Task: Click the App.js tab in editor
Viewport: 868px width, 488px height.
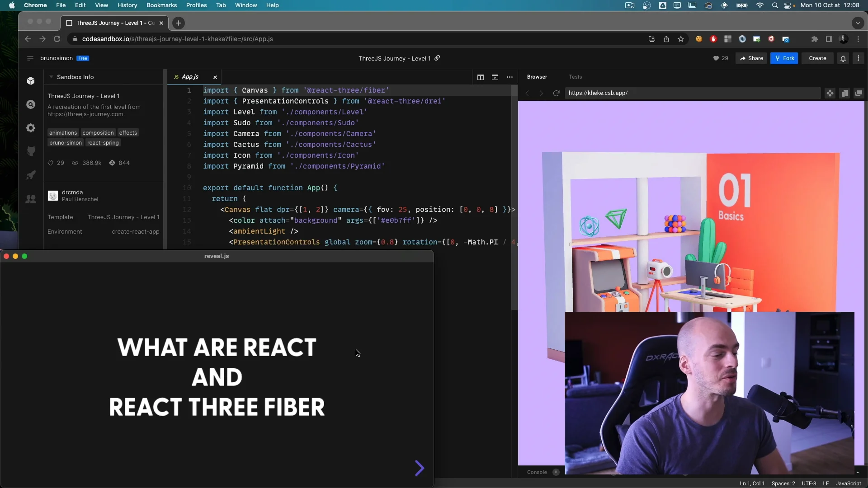Action: (190, 76)
